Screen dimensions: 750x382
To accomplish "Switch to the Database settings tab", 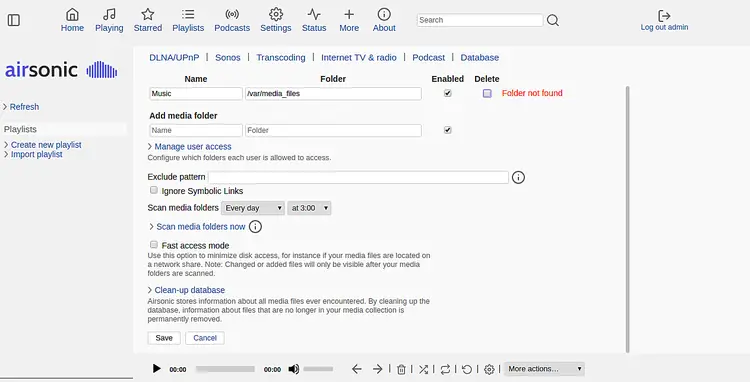I will pos(480,57).
